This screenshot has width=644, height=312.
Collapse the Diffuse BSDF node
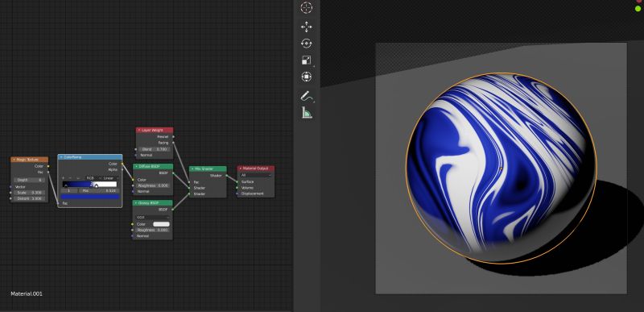pyautogui.click(x=136, y=167)
